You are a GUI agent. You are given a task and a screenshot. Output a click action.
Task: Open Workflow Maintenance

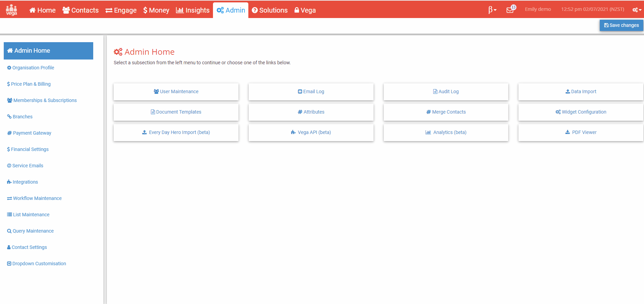(x=34, y=198)
